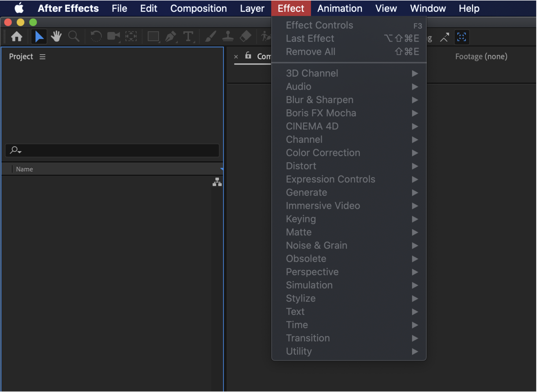Viewport: 537px width, 392px height.
Task: Select the Selection arrow tool
Action: click(39, 36)
